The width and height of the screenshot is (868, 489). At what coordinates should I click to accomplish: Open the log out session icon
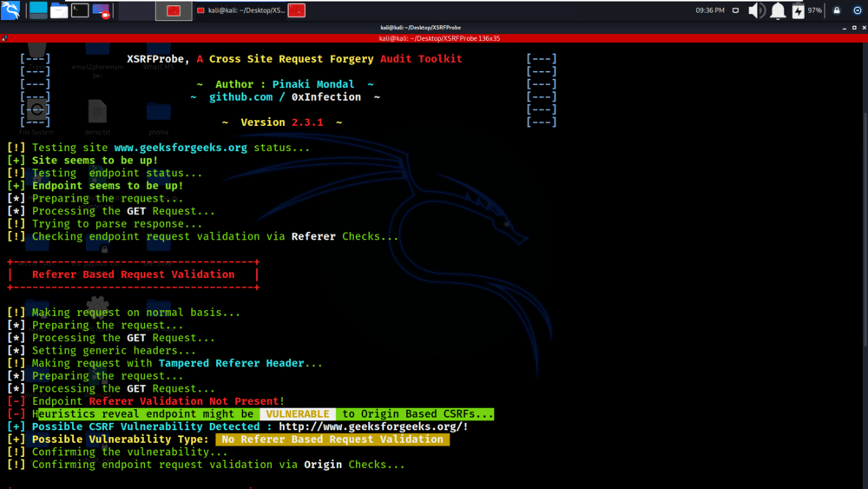pyautogui.click(x=857, y=10)
